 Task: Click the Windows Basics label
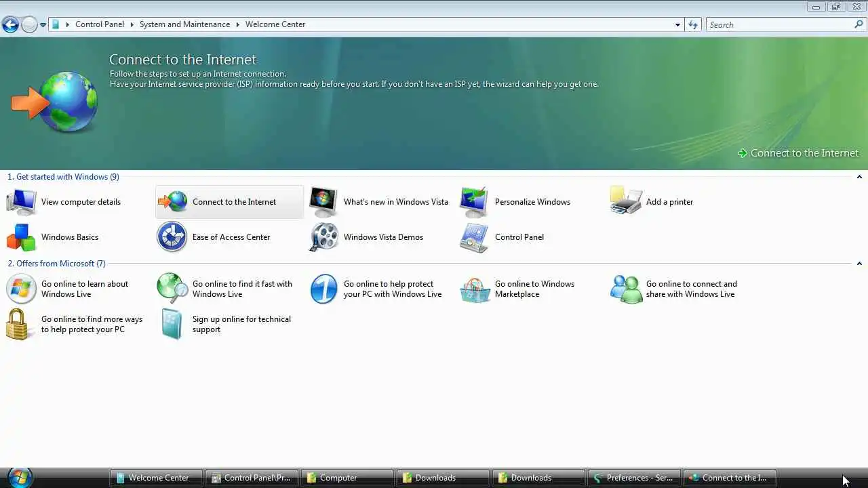click(70, 237)
